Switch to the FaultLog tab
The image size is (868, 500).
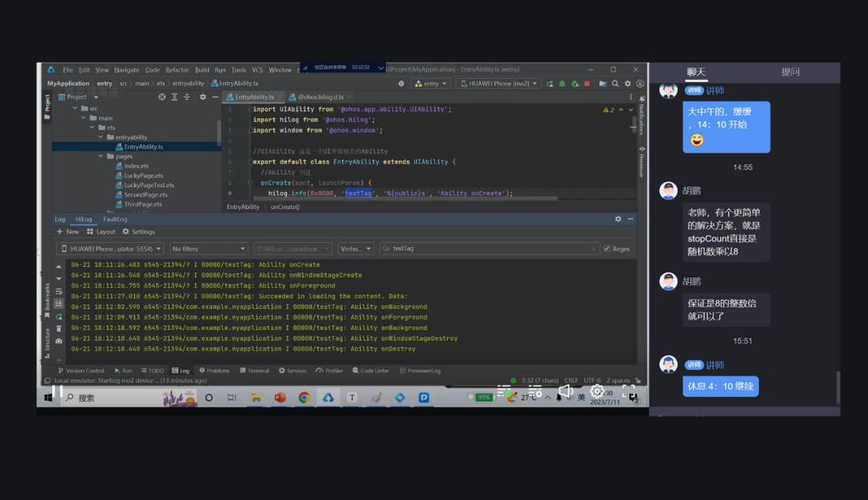[x=115, y=219]
